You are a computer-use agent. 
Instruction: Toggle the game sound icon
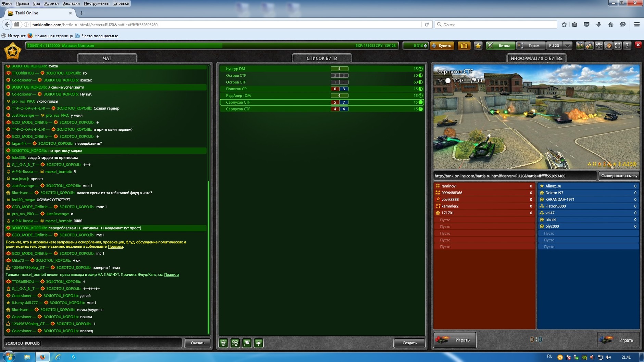tap(608, 46)
